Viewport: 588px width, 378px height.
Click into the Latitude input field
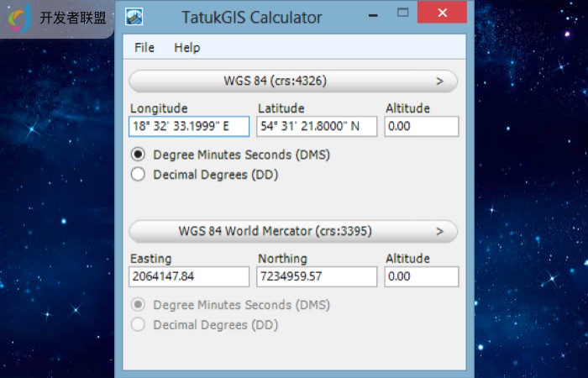(317, 127)
